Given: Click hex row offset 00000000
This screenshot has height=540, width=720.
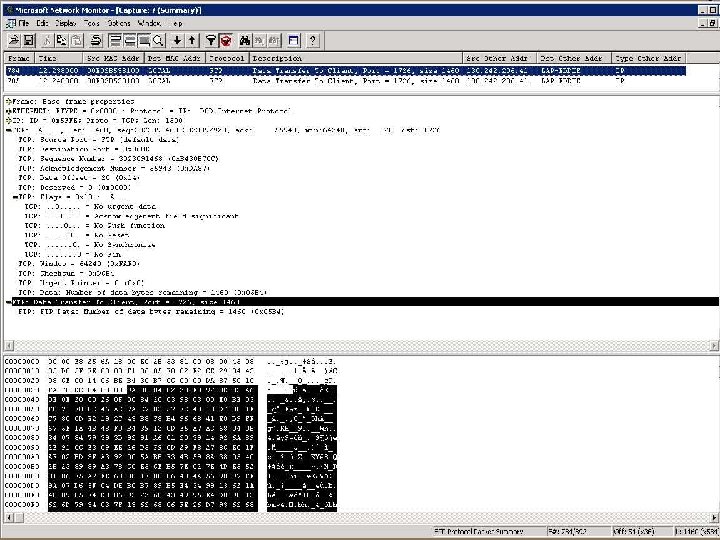Looking at the screenshot, I should pyautogui.click(x=22, y=362).
